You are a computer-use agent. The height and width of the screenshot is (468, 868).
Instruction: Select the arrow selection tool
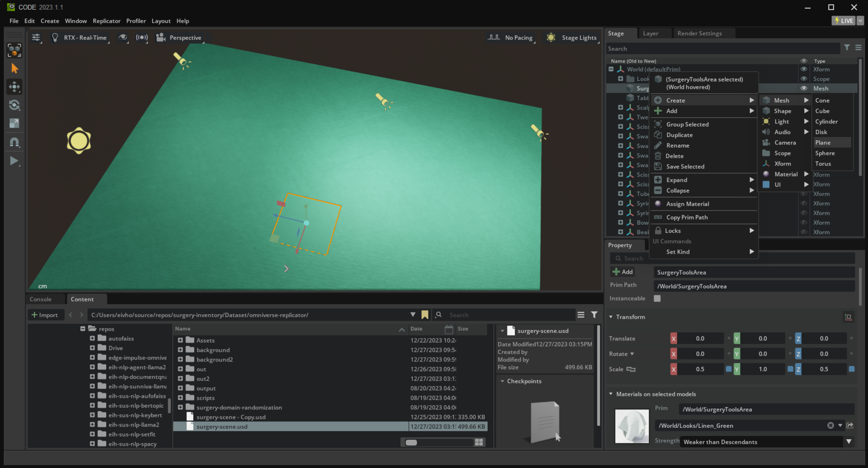15,68
